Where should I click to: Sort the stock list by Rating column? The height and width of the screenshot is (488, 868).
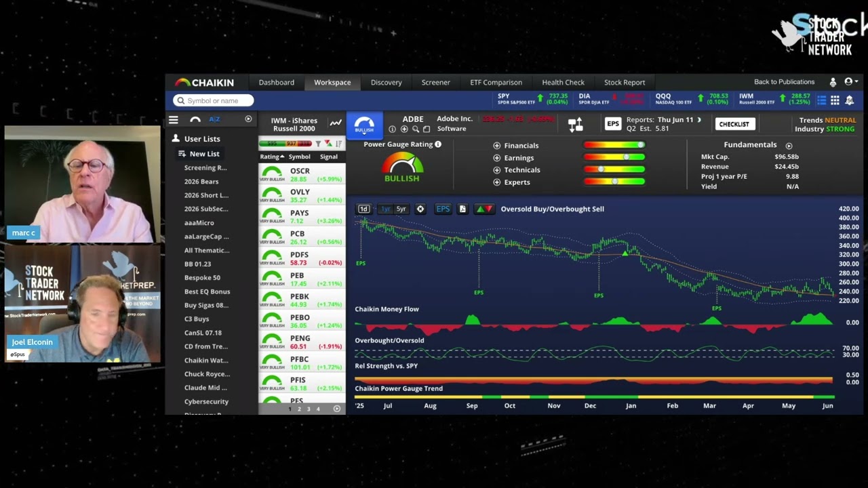(x=272, y=157)
